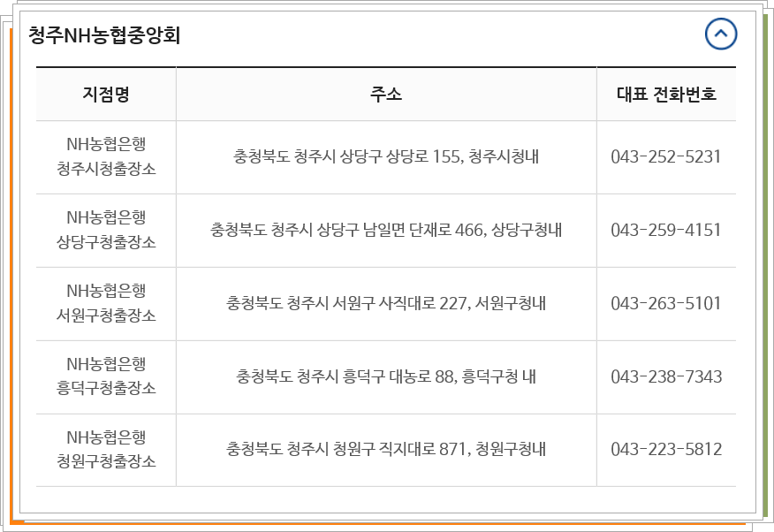The image size is (774, 532).
Task: Select the NH농협은행 청주시청출장소 branch name
Action: click(x=106, y=156)
